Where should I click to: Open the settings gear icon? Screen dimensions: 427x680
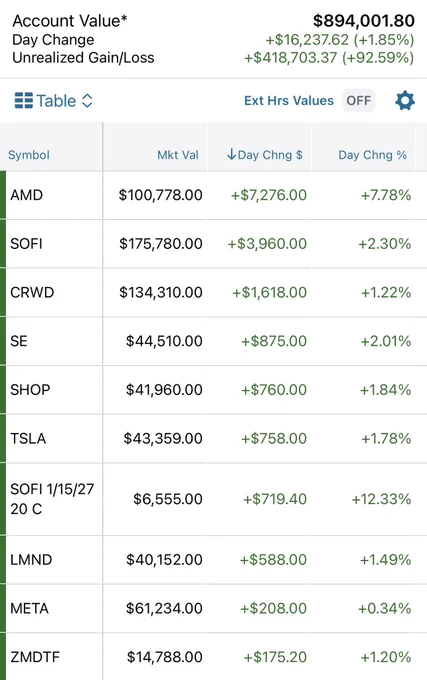pos(405,101)
